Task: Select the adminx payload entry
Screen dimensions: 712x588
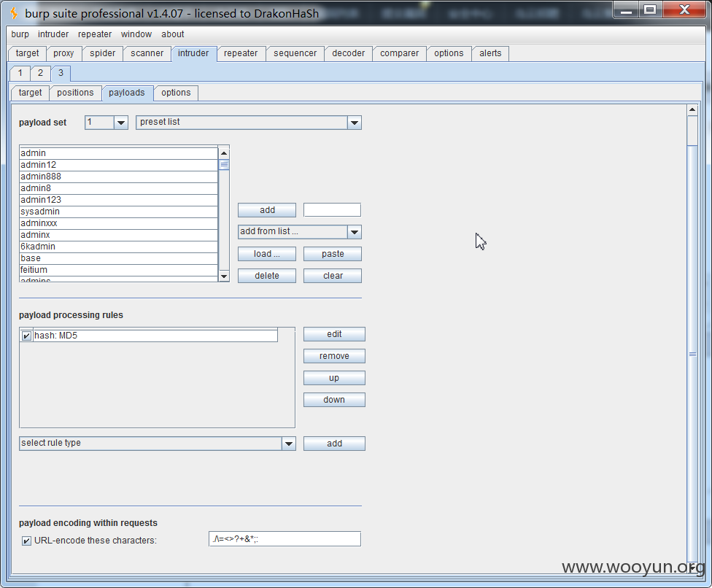Action: 118,235
